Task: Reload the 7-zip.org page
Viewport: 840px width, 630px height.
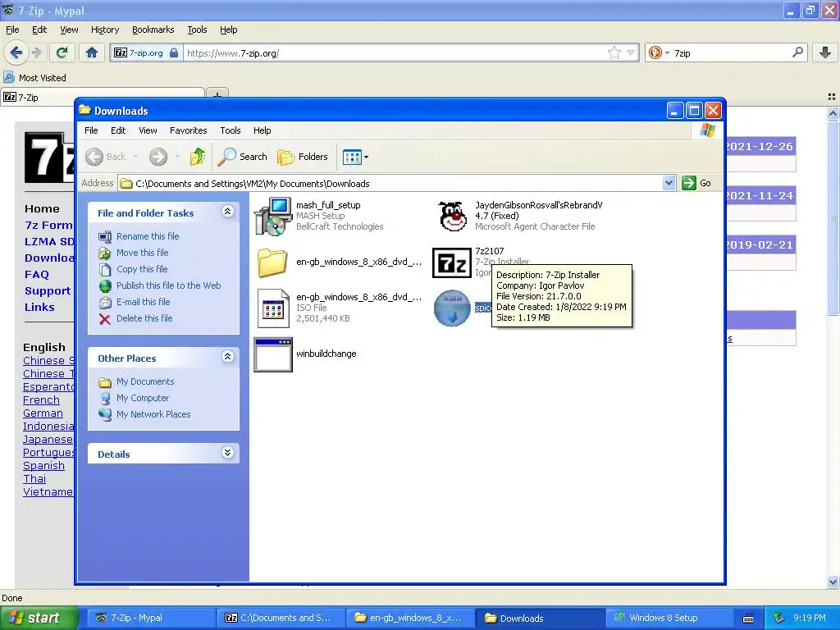Action: [x=62, y=52]
